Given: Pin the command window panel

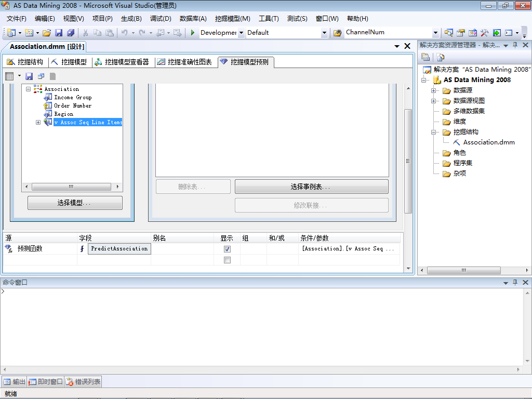Looking at the screenshot, I should (515, 282).
